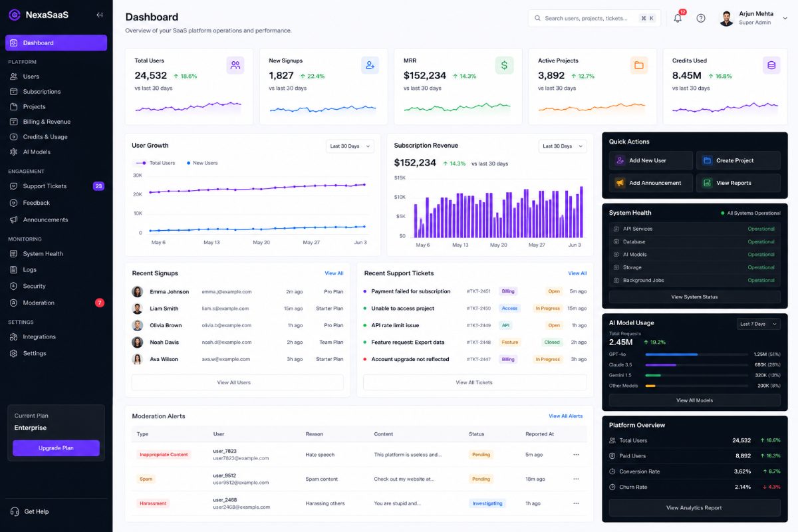Image resolution: width=798 pixels, height=532 pixels.
Task: Click View All link in Recent Signups
Action: coord(334,273)
